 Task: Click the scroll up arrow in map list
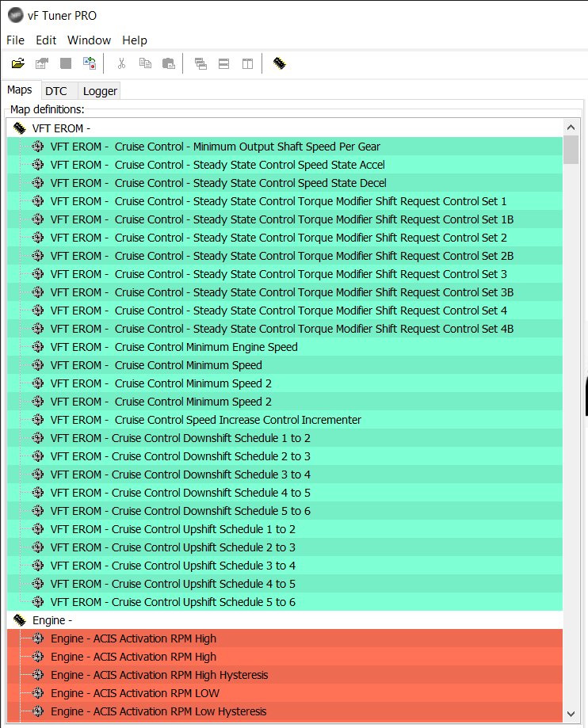pos(571,128)
